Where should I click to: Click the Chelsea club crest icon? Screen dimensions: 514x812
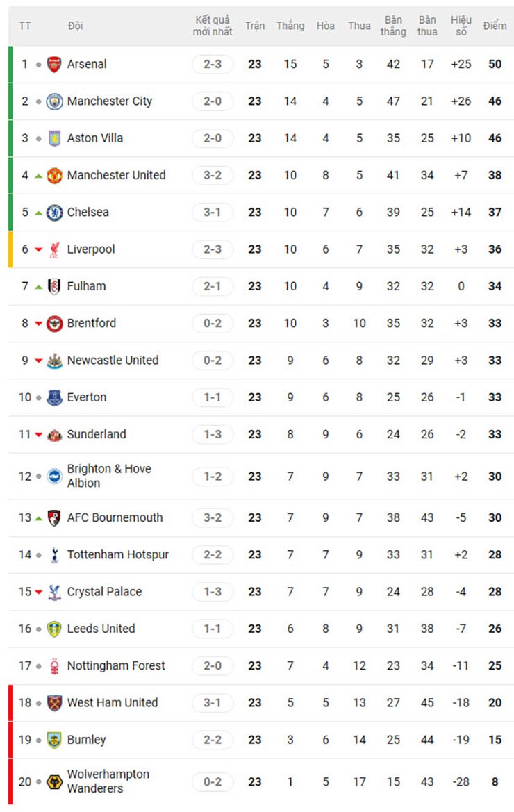coord(54,213)
